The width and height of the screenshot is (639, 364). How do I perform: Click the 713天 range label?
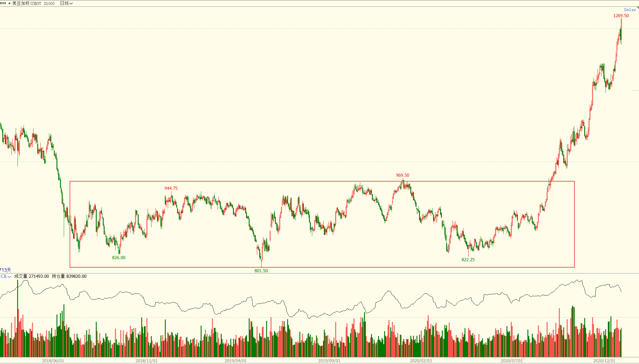pos(5,270)
